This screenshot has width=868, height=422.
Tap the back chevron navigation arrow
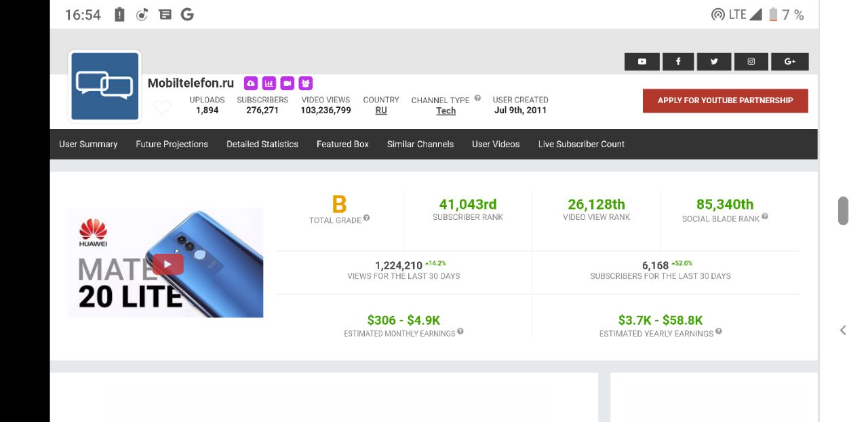(843, 330)
